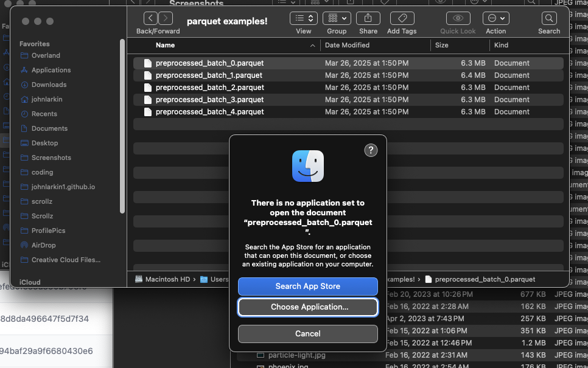Open Recents in sidebar
The image size is (588, 368).
tap(44, 114)
